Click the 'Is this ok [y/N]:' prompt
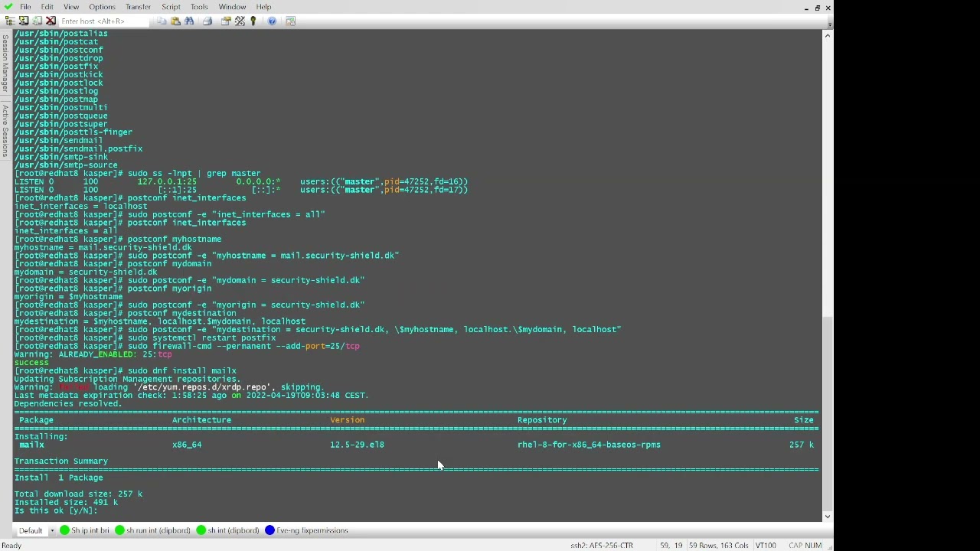Image resolution: width=980 pixels, height=551 pixels. (x=56, y=510)
